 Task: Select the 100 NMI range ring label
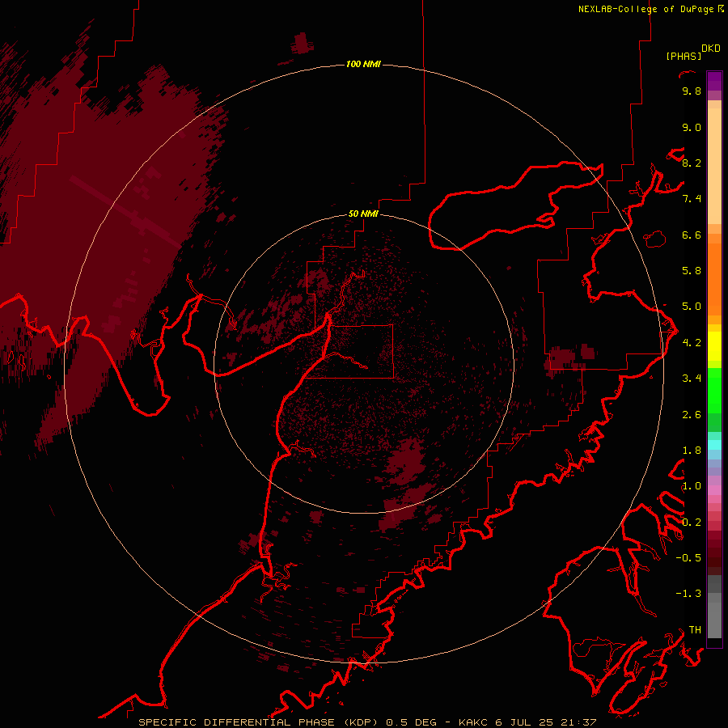[363, 64]
